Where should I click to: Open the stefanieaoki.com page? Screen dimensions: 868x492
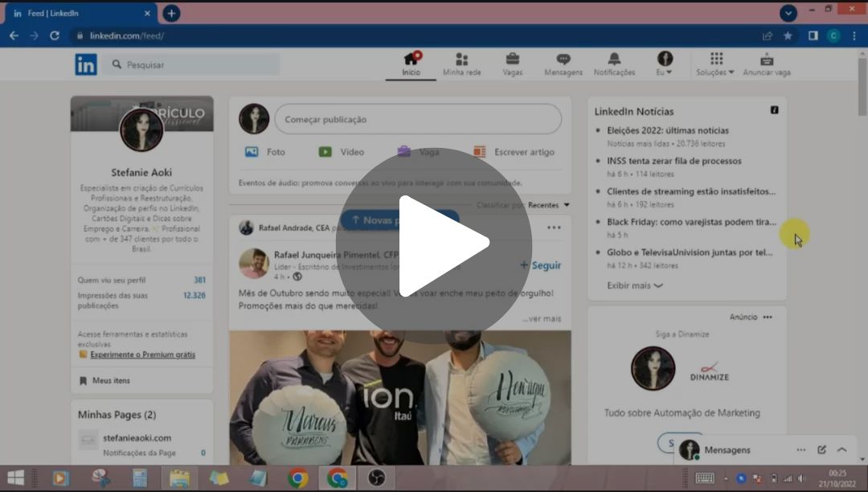137,438
